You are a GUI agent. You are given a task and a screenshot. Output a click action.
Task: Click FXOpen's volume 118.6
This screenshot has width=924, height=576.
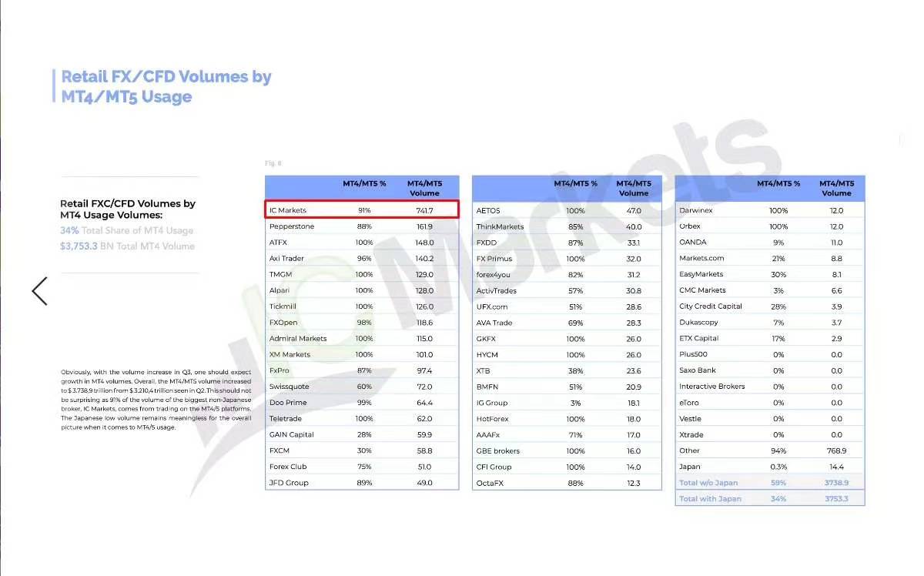click(x=424, y=323)
